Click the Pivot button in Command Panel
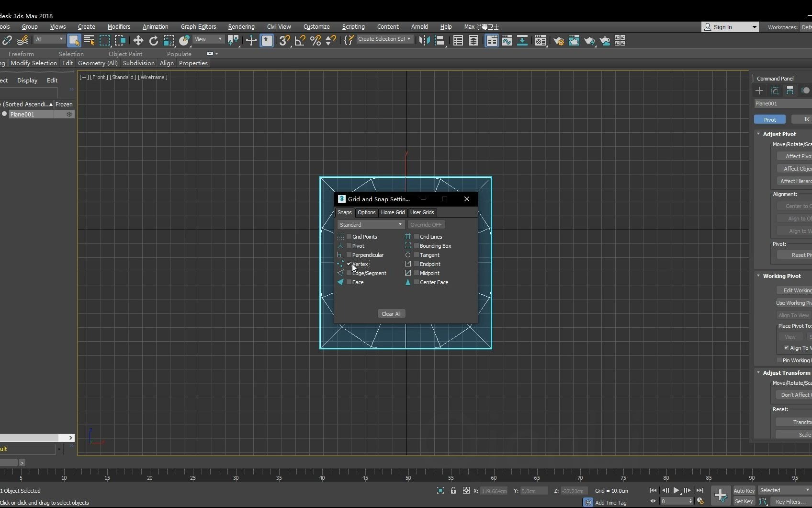This screenshot has width=812, height=508. [770, 119]
